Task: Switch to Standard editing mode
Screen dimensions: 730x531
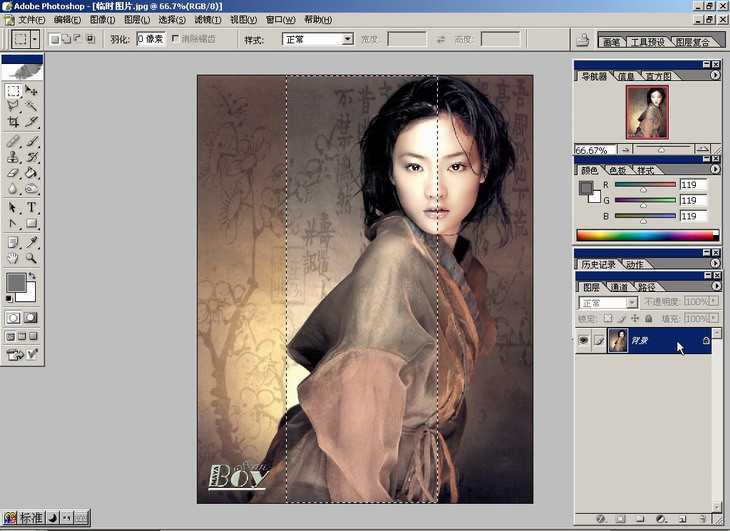Action: click(x=13, y=318)
